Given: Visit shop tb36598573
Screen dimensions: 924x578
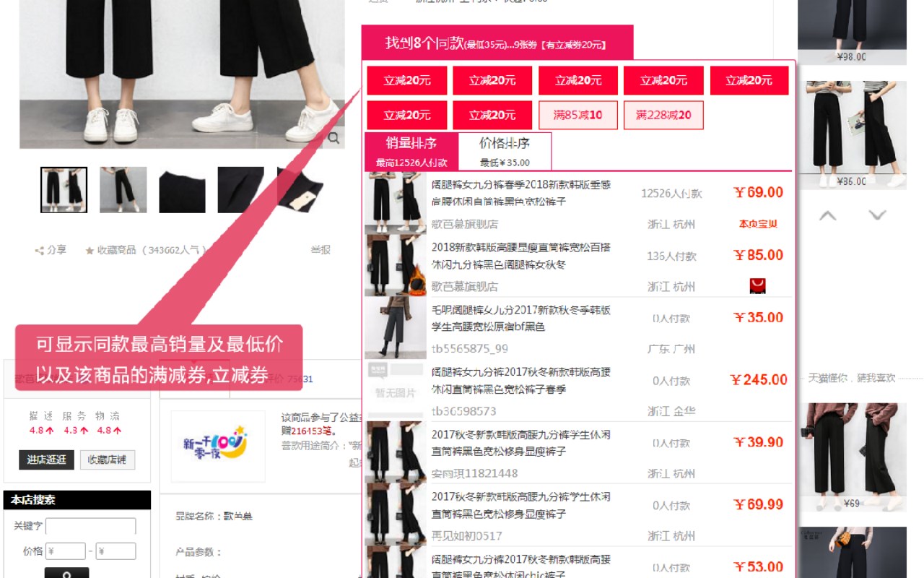Looking at the screenshot, I should click(464, 411).
